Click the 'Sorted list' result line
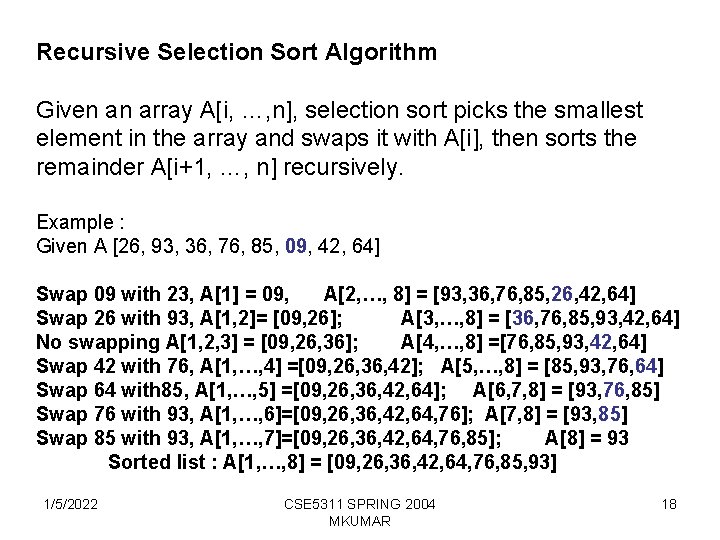The height and width of the screenshot is (540, 720). pyautogui.click(x=332, y=462)
